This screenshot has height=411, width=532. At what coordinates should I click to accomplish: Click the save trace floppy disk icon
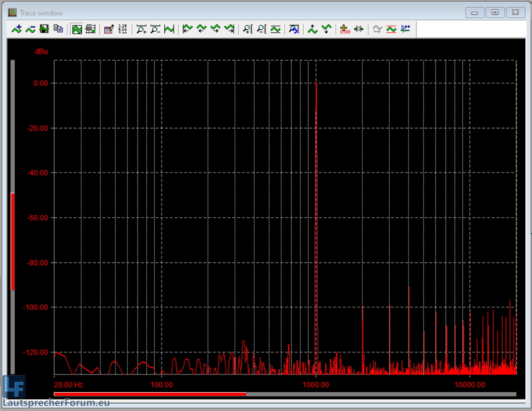pos(44,29)
